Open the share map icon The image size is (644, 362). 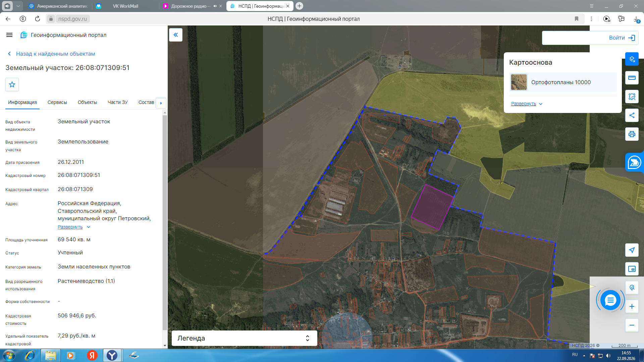tap(632, 115)
